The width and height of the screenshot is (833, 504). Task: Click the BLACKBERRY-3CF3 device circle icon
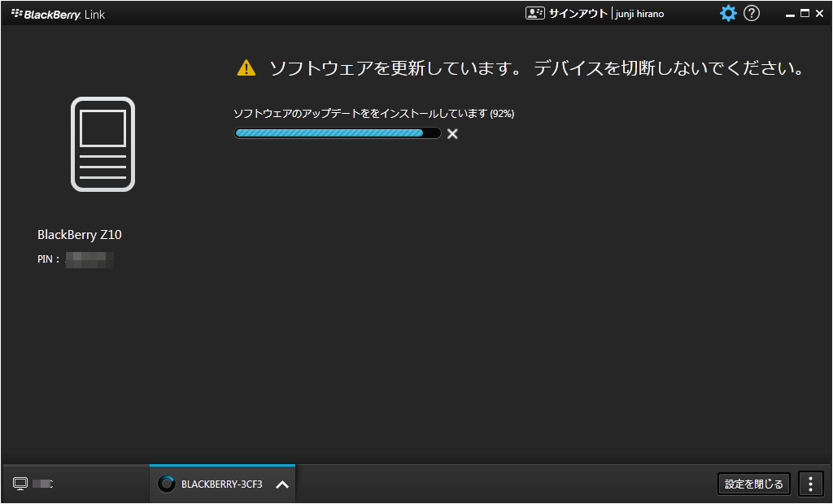[166, 484]
